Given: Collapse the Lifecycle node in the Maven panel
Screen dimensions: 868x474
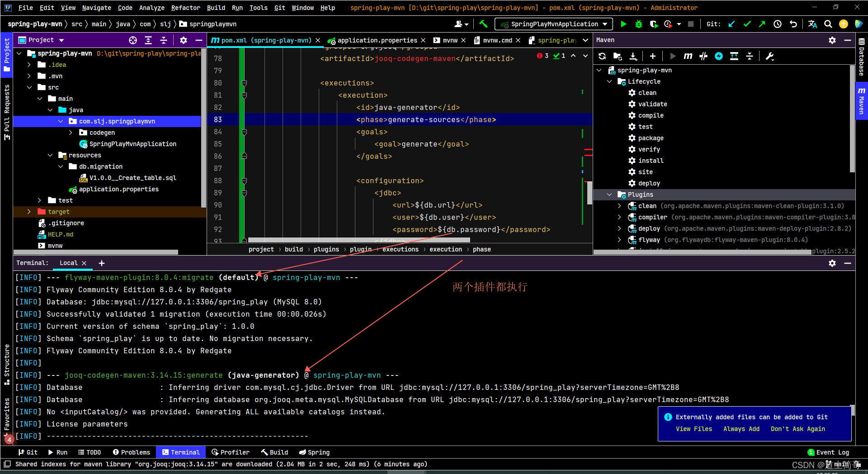Looking at the screenshot, I should (x=610, y=81).
